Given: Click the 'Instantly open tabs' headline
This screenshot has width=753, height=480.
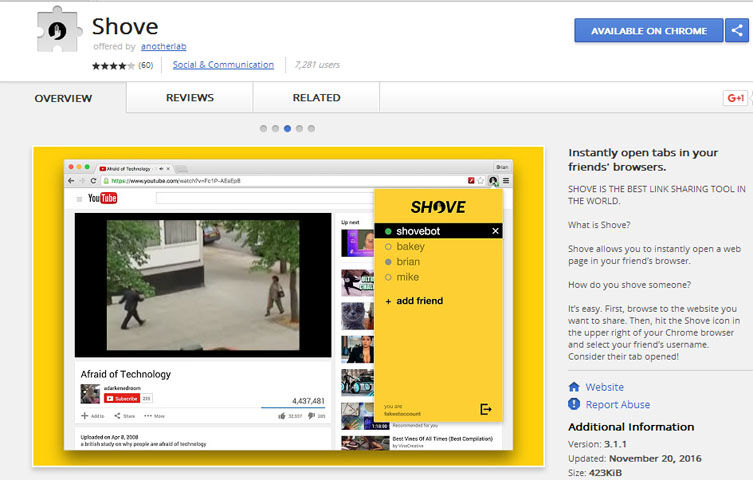Looking at the screenshot, I should (x=643, y=159).
